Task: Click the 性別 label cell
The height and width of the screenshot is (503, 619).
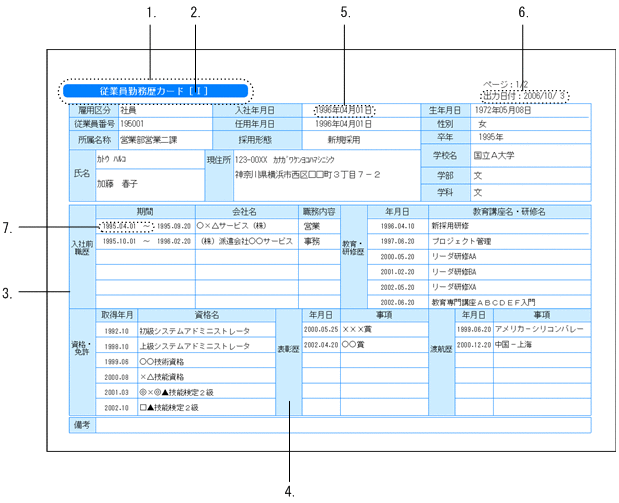Action: click(x=445, y=124)
